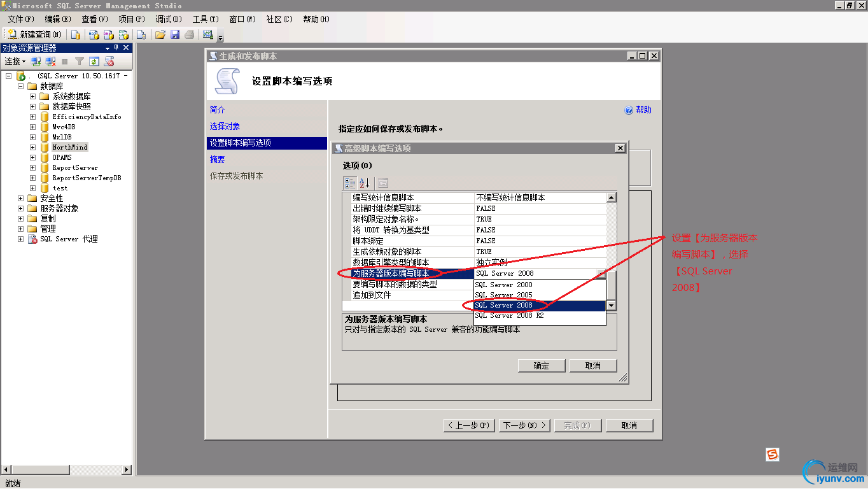Screen dimensions: 868x489
Task: Click the 取消 button in advanced options
Action: click(592, 365)
